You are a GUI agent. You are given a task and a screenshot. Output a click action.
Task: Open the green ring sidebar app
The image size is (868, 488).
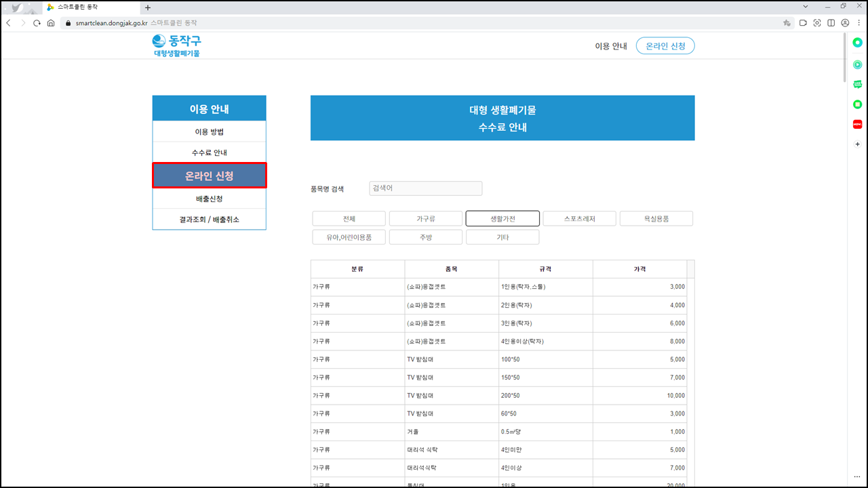coord(858,43)
